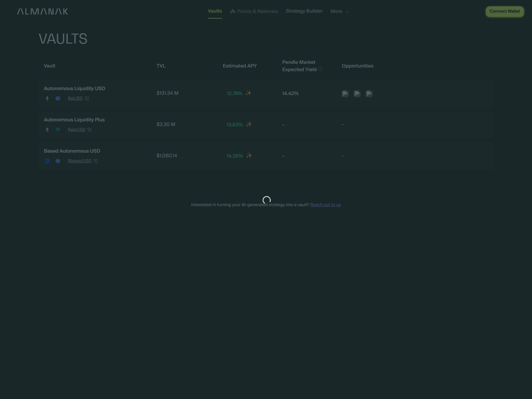Screen dimensions: 532x399
Task: Open the external link icon beside $basedUSD
Action: (96, 161)
